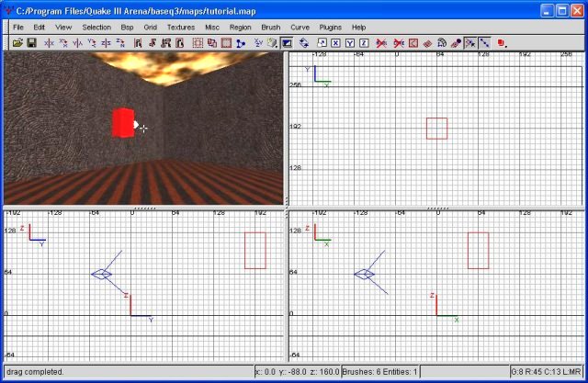
Task: Rotate the selection around the Y axis
Action: pos(92,43)
